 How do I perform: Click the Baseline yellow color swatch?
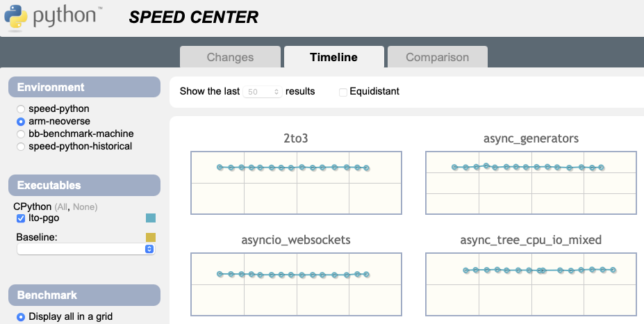(x=151, y=237)
